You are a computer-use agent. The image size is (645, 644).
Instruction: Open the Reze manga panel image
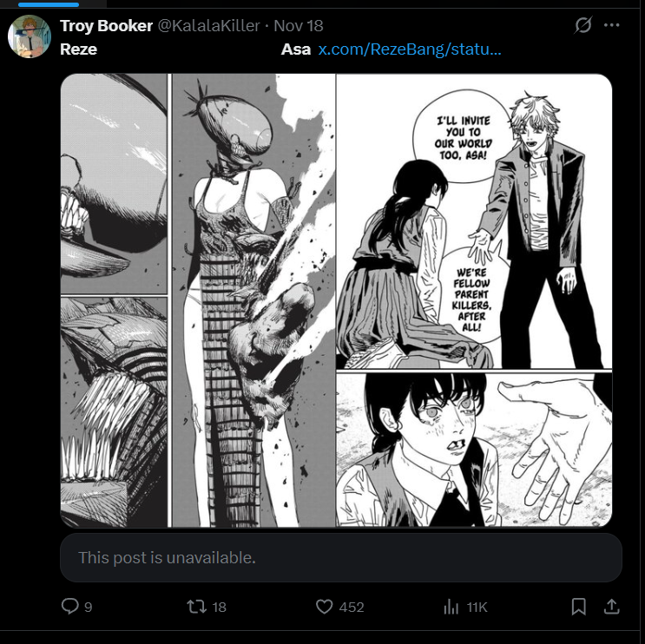point(198,300)
